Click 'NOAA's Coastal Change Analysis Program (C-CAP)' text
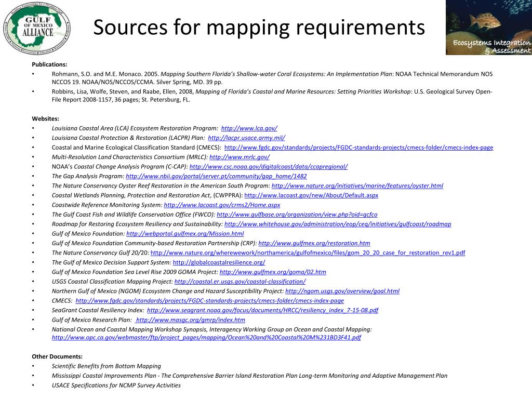 click(x=119, y=167)
